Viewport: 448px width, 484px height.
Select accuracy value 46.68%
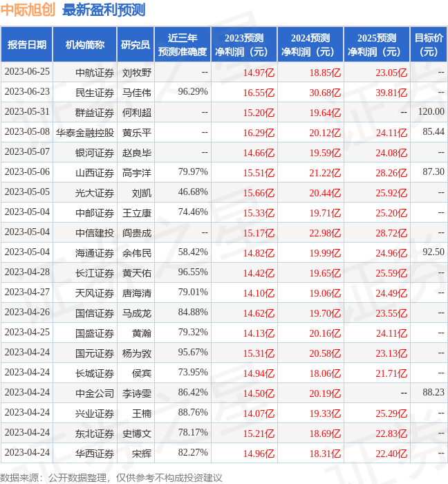[x=193, y=192]
